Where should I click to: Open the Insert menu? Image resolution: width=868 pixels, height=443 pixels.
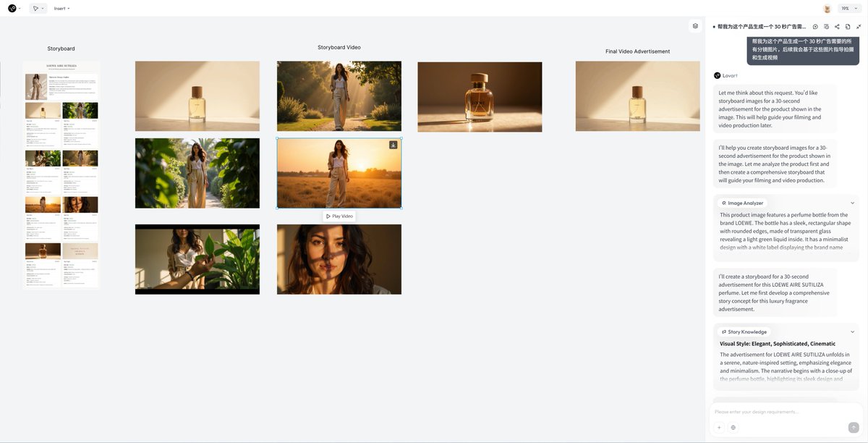click(x=61, y=9)
